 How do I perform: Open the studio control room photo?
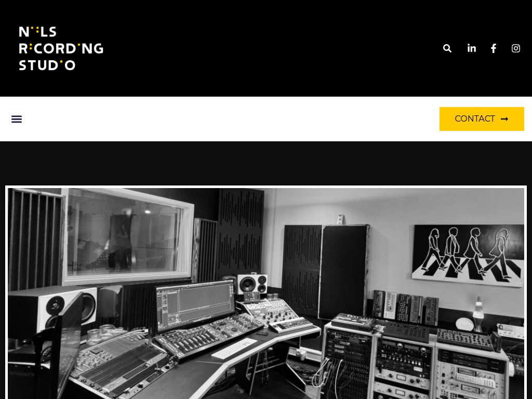click(266, 293)
